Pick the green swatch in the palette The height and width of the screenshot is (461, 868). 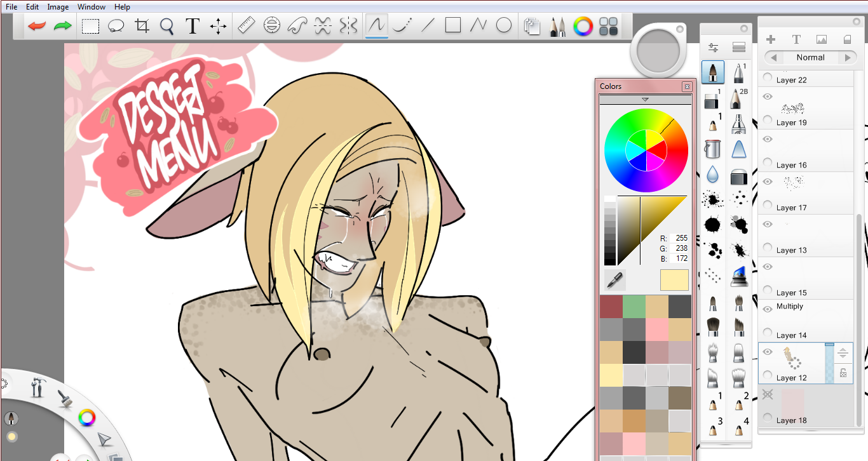(634, 306)
